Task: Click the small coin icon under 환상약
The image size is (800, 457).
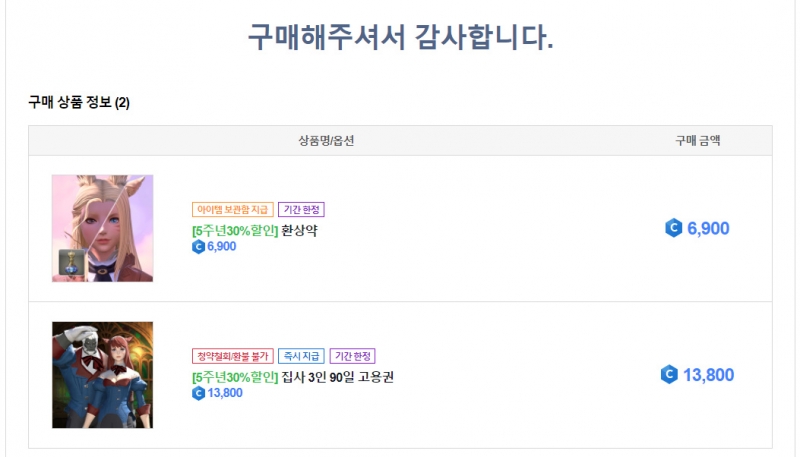Action: pos(198,247)
